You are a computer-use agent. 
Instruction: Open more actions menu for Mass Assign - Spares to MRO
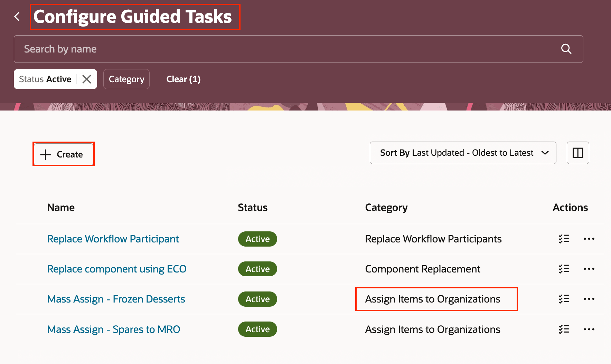pos(589,329)
